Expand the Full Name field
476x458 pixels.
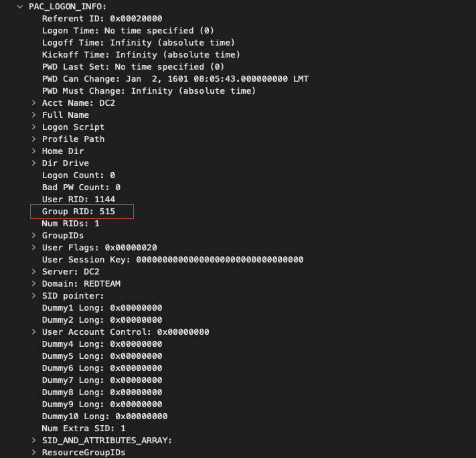coord(33,115)
